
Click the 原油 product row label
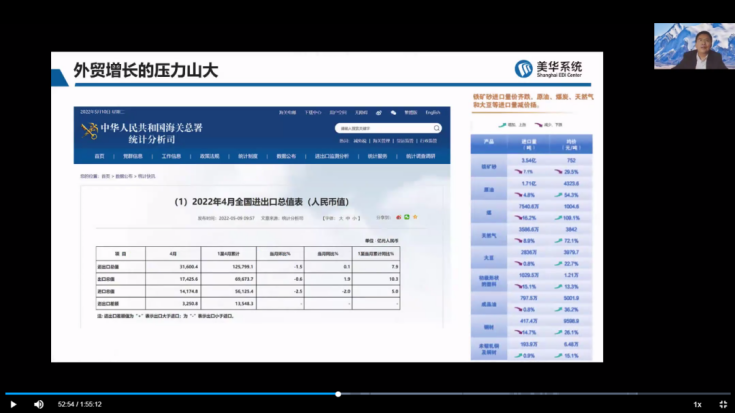(x=488, y=189)
